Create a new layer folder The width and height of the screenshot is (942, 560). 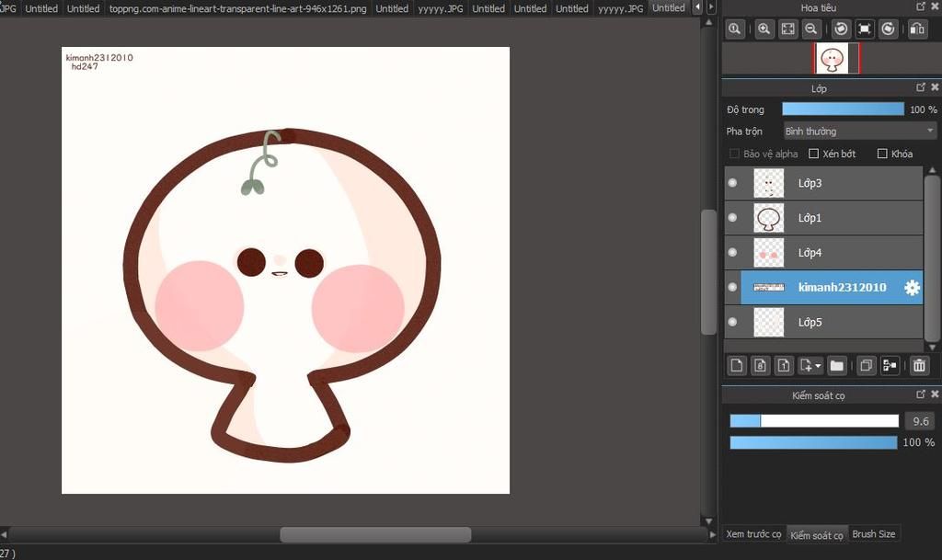click(837, 365)
